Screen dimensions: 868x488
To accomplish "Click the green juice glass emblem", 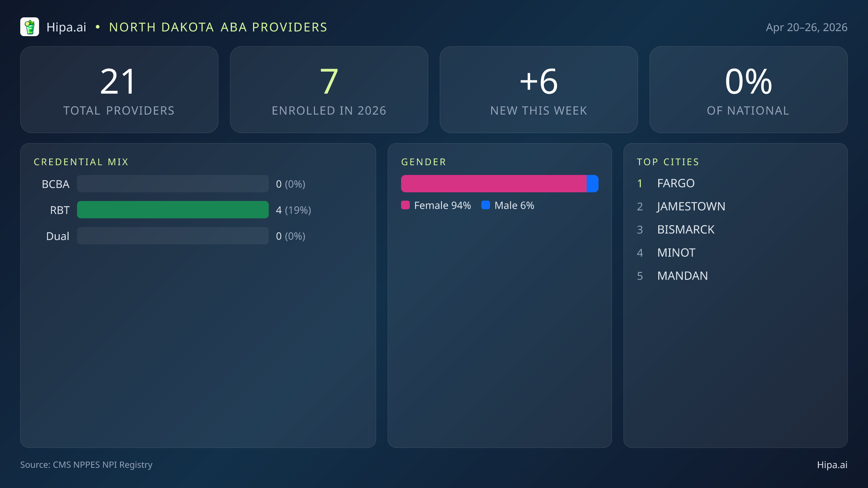I will (x=30, y=27).
